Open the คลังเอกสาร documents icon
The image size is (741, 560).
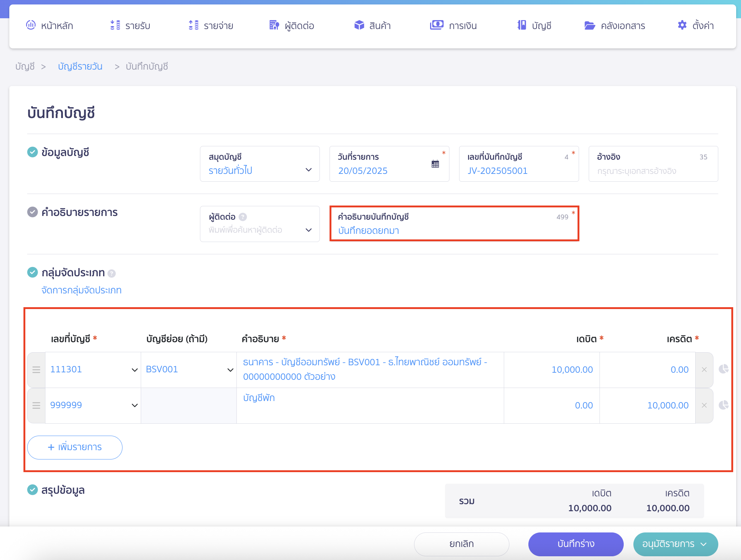pyautogui.click(x=589, y=25)
